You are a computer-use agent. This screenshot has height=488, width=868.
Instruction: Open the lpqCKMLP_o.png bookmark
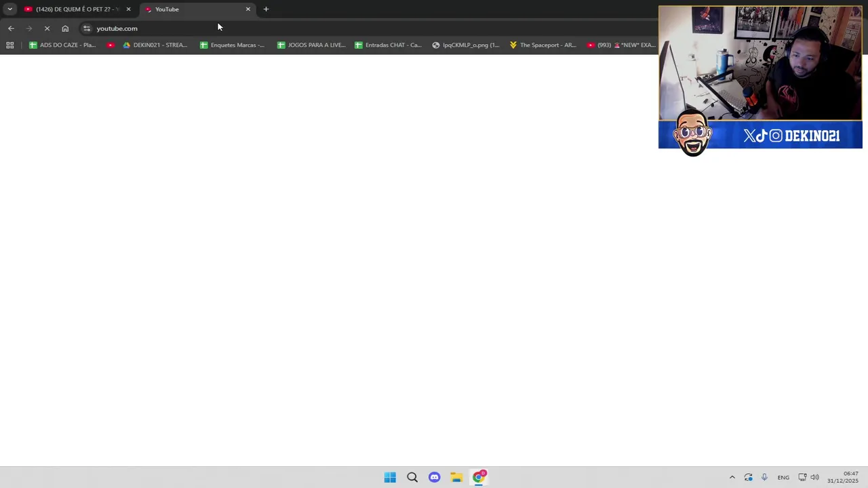(466, 45)
